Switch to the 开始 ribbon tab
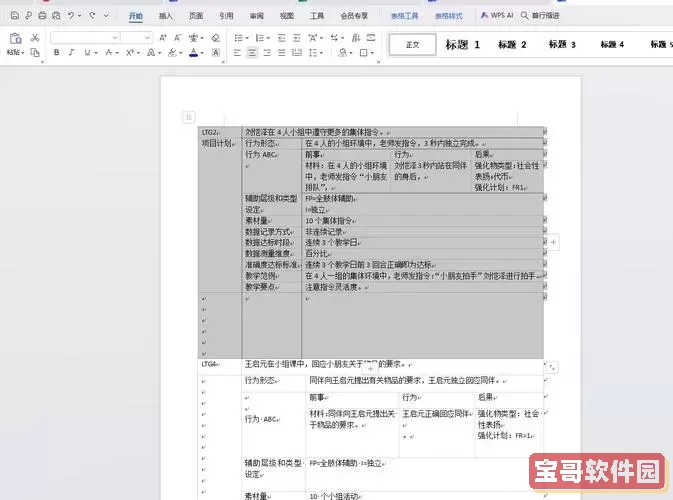The height and width of the screenshot is (500, 673). click(136, 16)
